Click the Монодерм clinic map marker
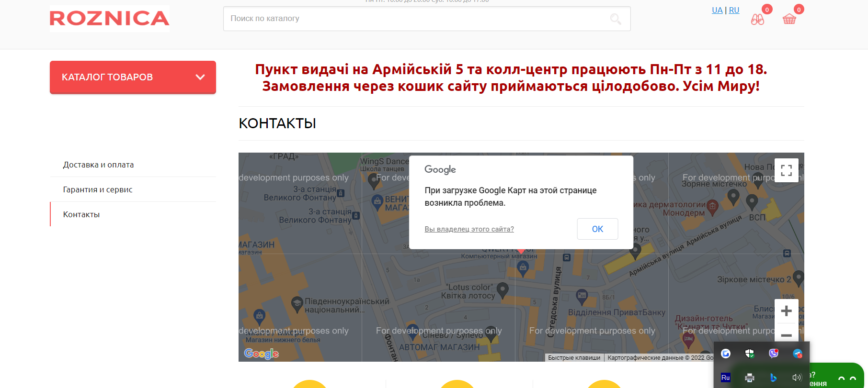 [x=713, y=207]
